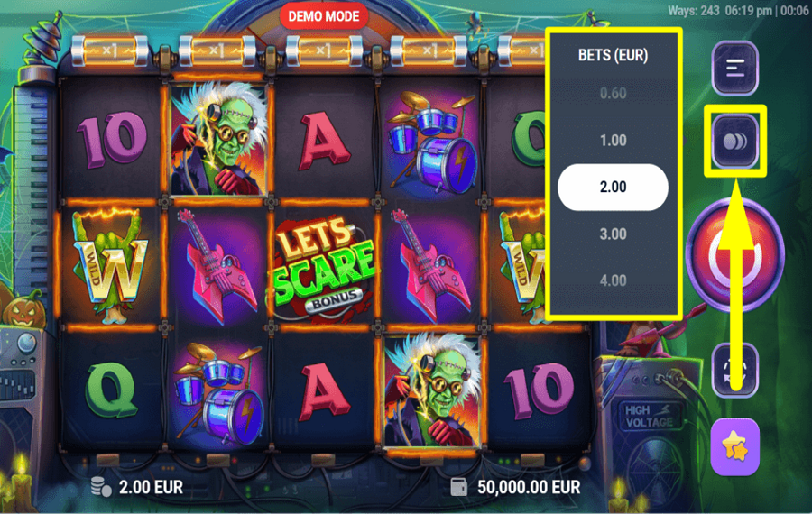Image resolution: width=812 pixels, height=514 pixels.
Task: Click the coins bet selector icon
Action: pyautogui.click(x=734, y=141)
